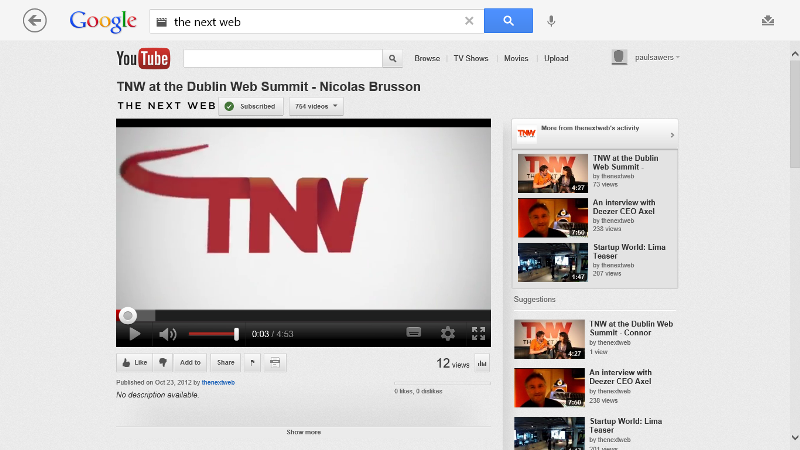
Task: Open top 'TNW at the Dublin Web Summit' thumbnail
Action: tap(553, 173)
